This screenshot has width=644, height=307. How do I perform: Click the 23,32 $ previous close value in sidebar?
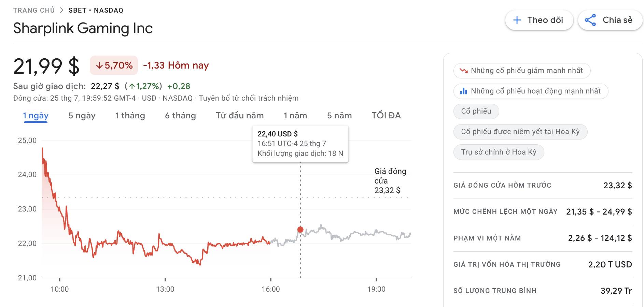(618, 186)
